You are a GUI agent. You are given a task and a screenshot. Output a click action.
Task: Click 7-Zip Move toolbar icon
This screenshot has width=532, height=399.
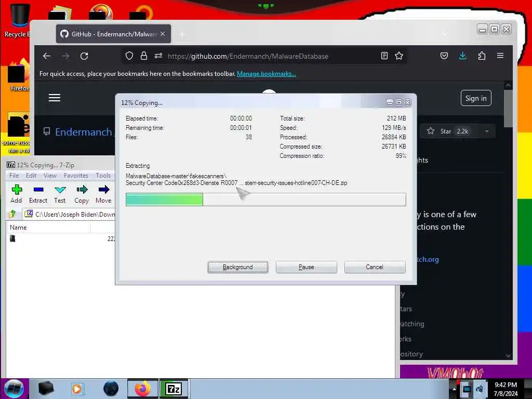pyautogui.click(x=103, y=194)
